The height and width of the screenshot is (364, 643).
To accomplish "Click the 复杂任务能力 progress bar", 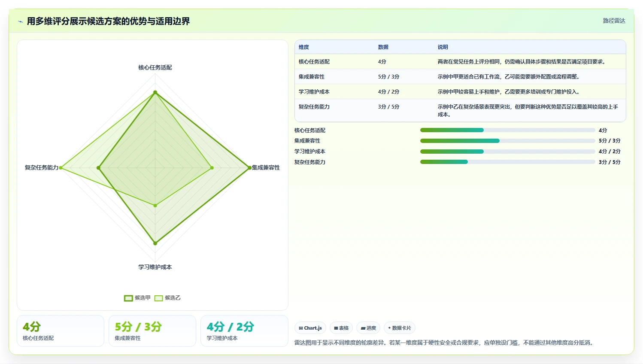I will [x=508, y=162].
